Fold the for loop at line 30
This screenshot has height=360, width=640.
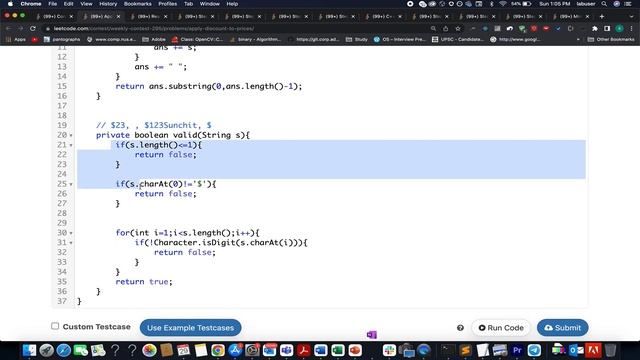tap(71, 233)
